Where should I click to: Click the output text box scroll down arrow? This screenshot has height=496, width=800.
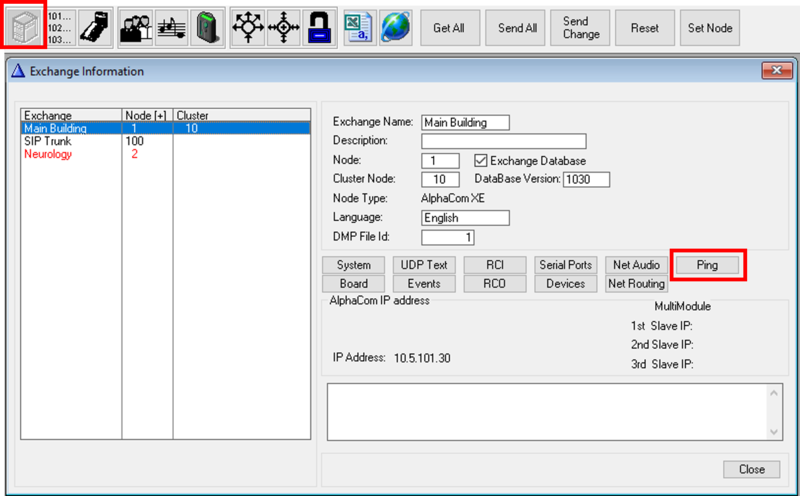pos(773,432)
